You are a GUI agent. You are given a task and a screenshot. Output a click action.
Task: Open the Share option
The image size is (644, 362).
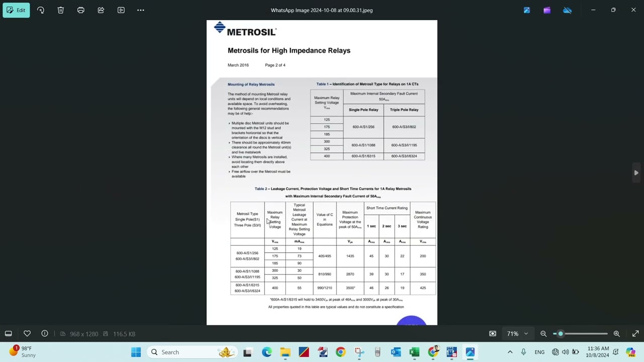pos(101,10)
